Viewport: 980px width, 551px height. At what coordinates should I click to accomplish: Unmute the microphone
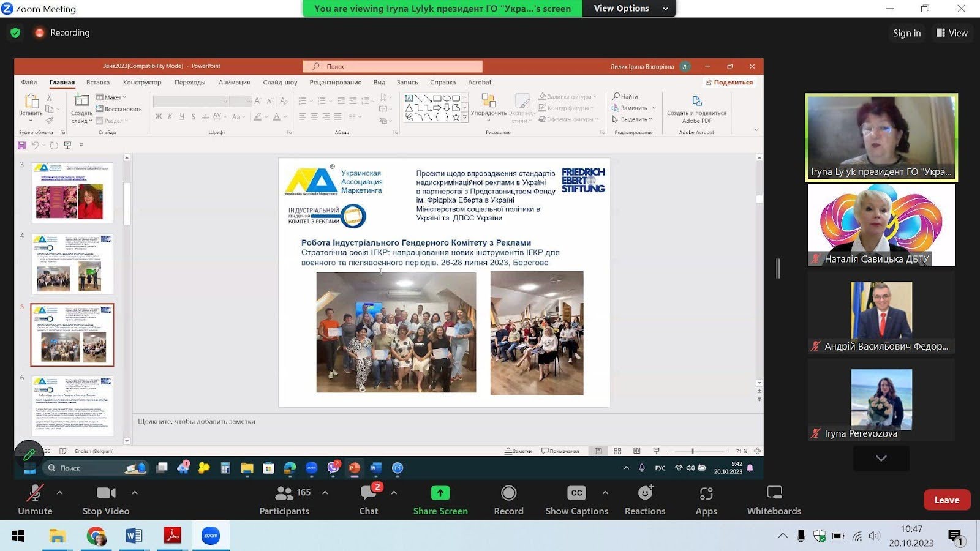click(x=35, y=500)
